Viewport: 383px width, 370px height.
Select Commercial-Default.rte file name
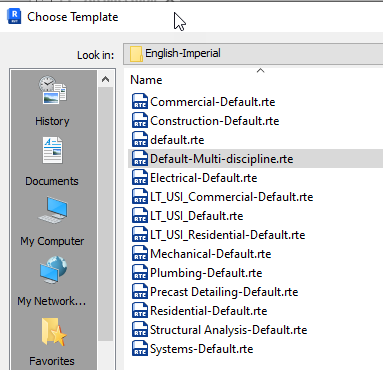[213, 102]
